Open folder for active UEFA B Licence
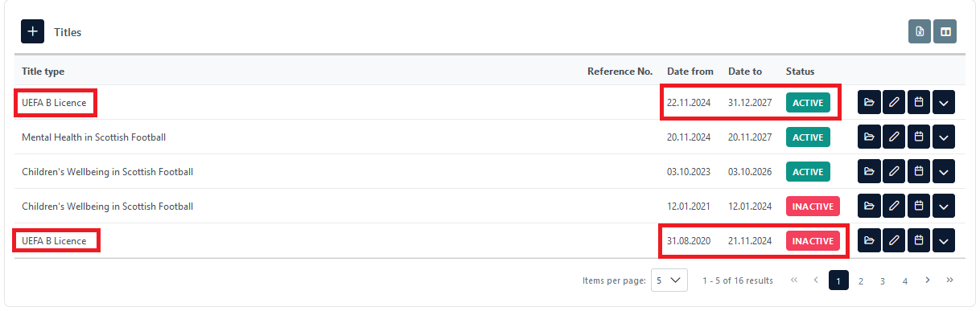980x311 pixels. tap(869, 103)
